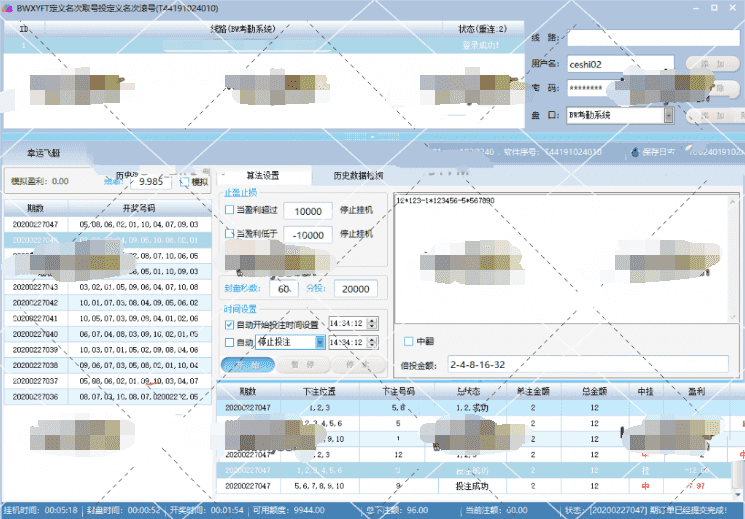Increase the auto-start time with up arrow
Viewport: 745px width, 519px height.
372,320
